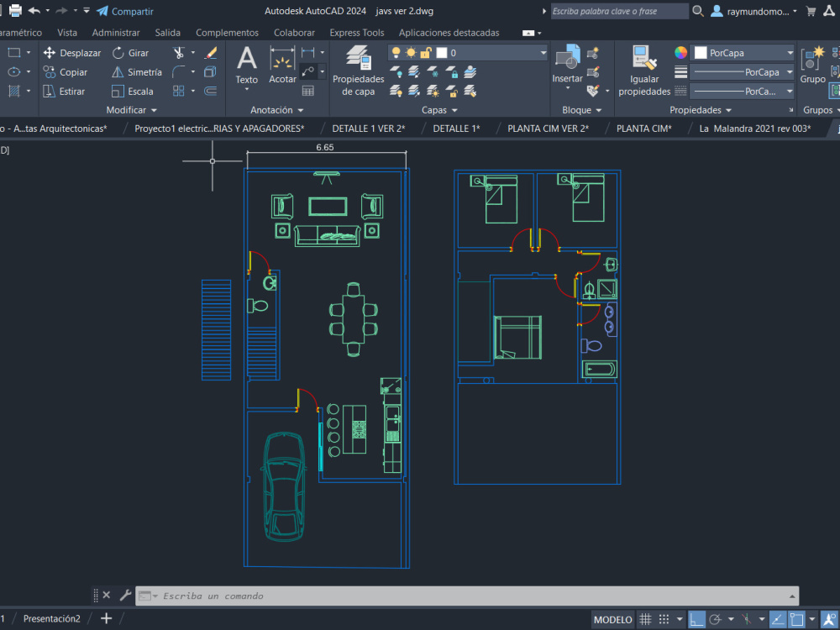Open the PorCapa linetype dropdown
Screen dimensions: 840x630
pyautogui.click(x=790, y=71)
